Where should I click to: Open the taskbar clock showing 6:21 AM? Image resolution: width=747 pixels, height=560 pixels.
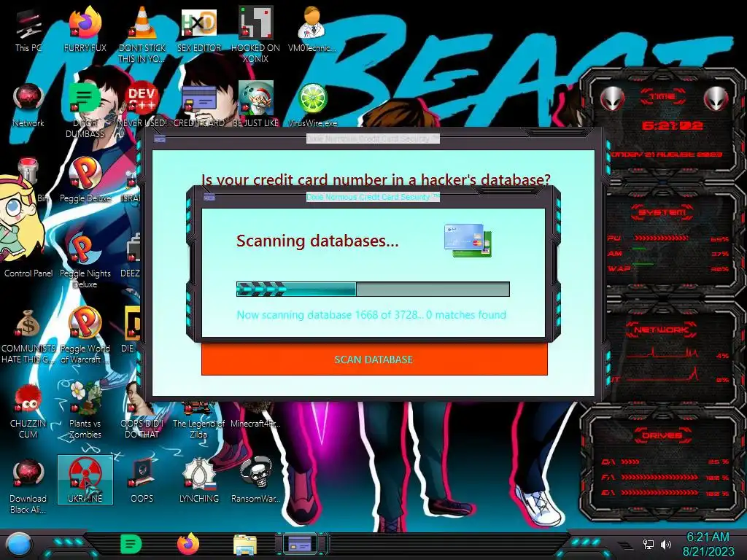click(708, 544)
